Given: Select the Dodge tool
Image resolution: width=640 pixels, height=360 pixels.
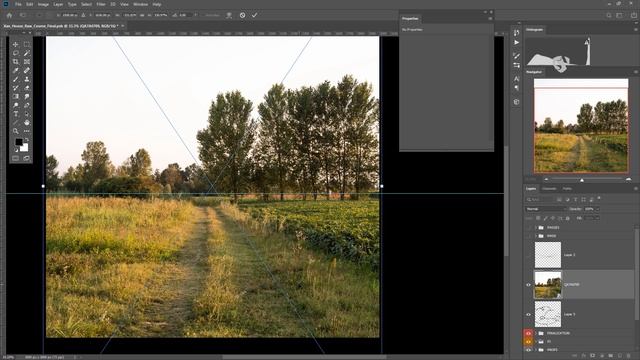Looking at the screenshot, I should [x=16, y=105].
